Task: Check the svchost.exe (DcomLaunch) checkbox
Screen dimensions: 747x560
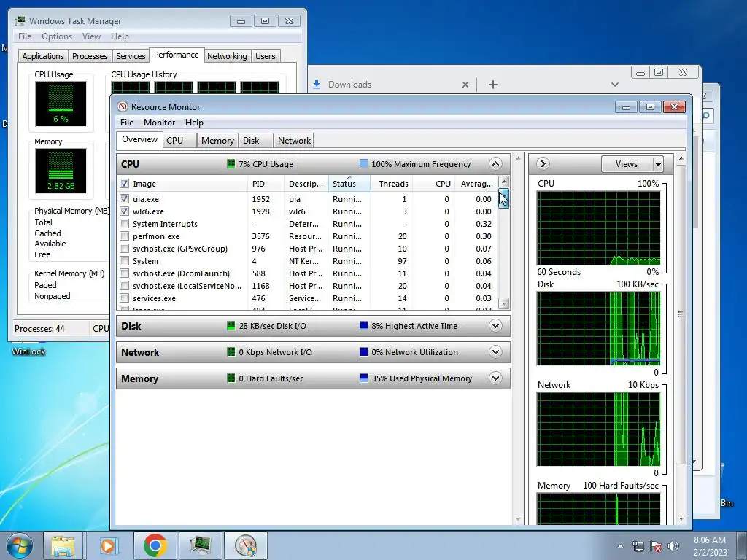Action: (x=124, y=273)
